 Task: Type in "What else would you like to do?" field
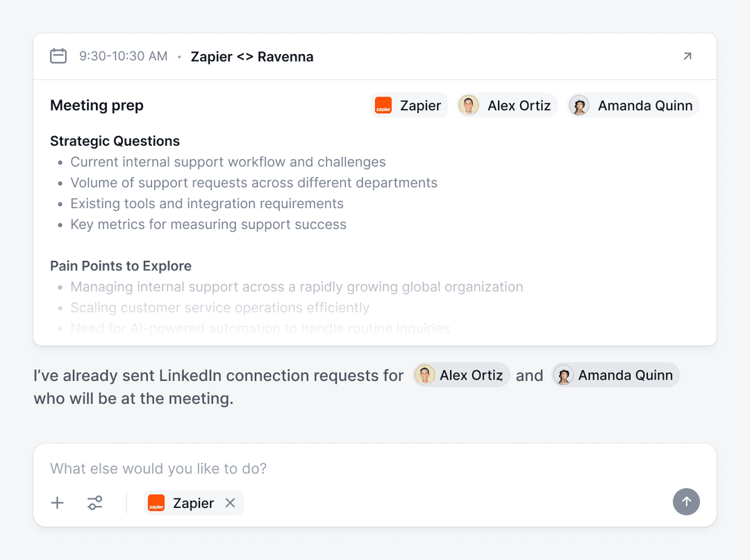point(347,468)
